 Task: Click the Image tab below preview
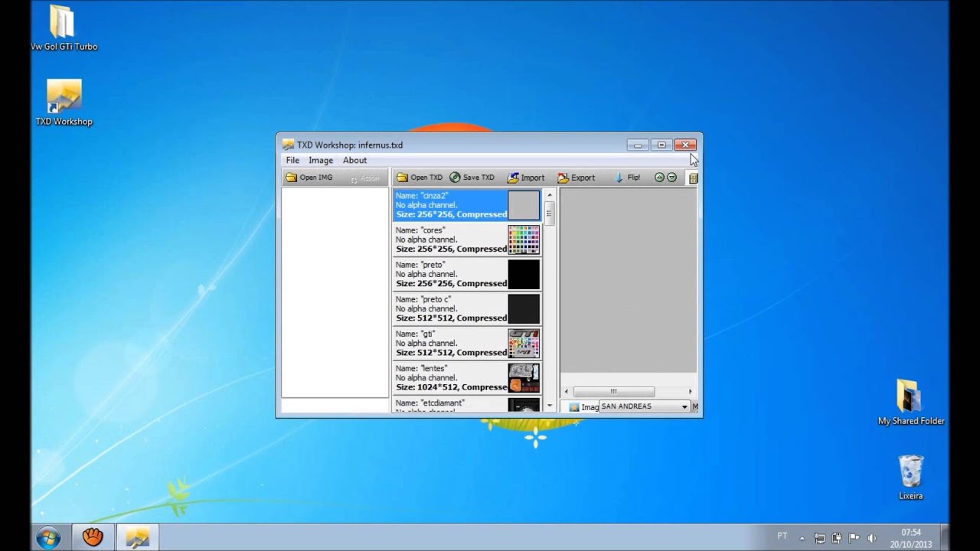click(x=583, y=407)
